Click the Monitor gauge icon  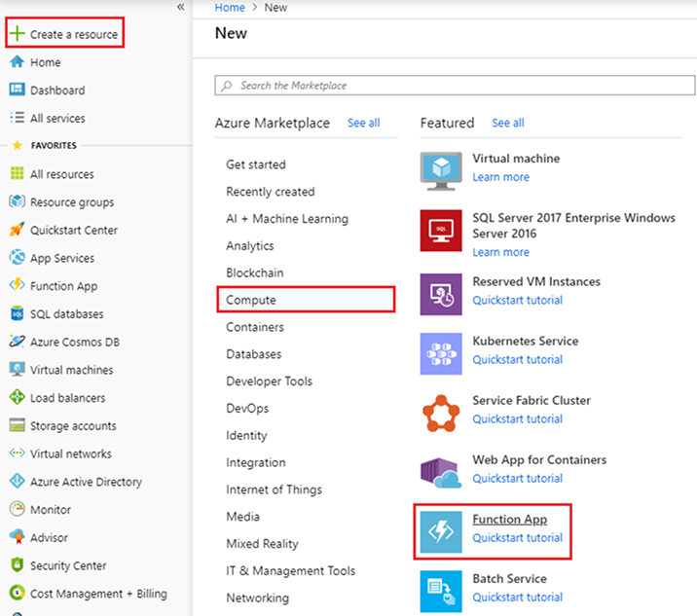[17, 509]
